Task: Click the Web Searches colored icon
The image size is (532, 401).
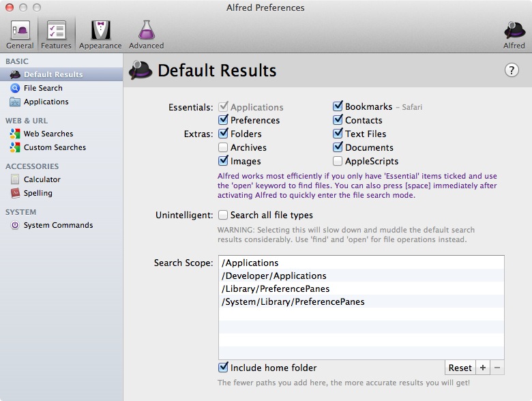Action: (15, 134)
